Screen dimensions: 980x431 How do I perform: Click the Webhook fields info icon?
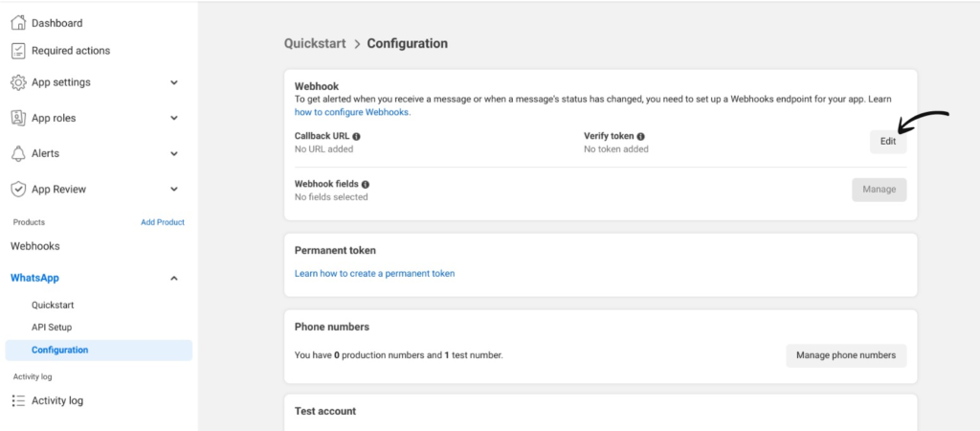(x=365, y=185)
